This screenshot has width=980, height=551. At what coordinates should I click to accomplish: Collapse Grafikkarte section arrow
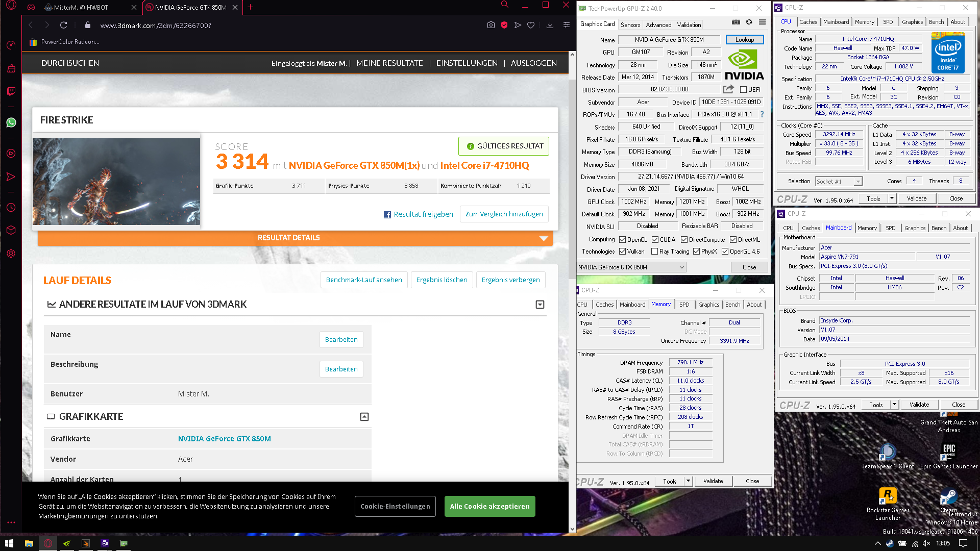364,417
